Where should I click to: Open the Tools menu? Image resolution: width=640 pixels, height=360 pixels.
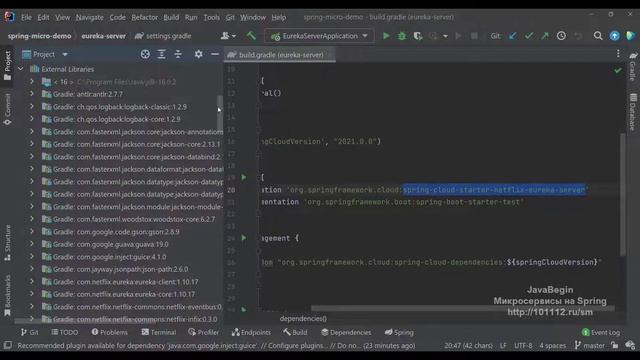click(x=211, y=17)
